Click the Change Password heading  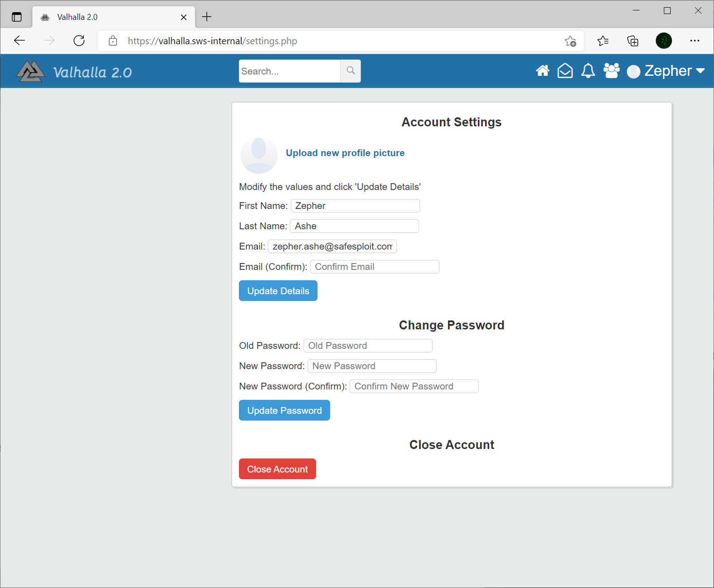(452, 325)
